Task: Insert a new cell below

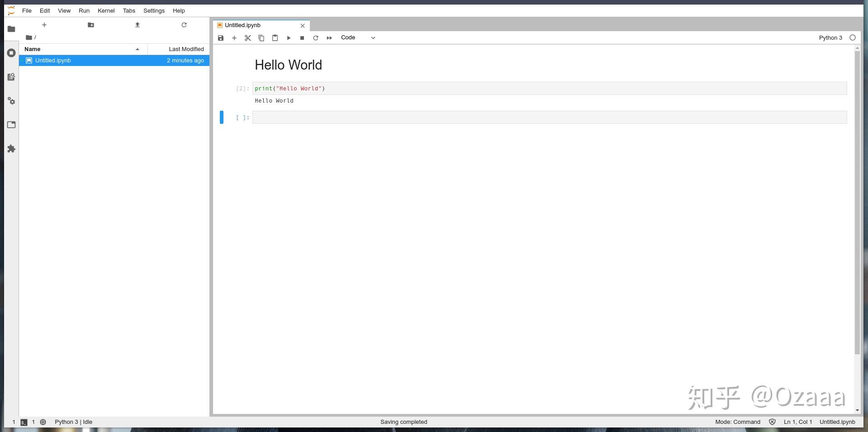Action: (234, 38)
